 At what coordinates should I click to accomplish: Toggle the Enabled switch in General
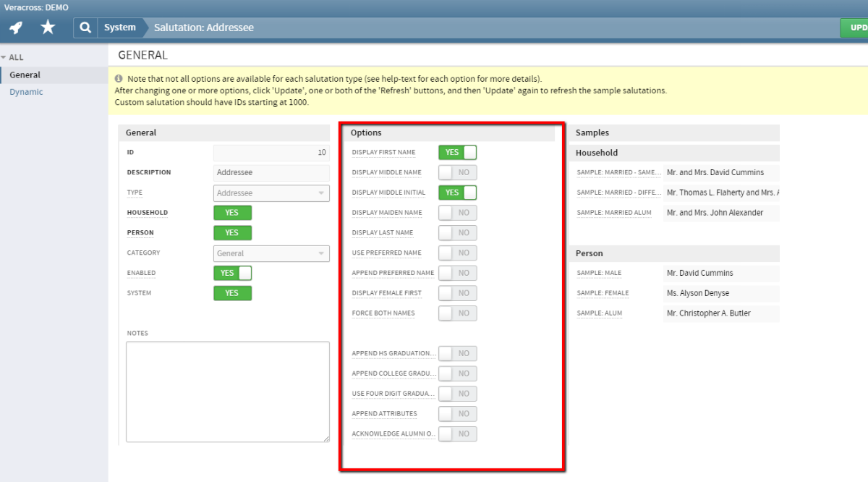pos(232,273)
